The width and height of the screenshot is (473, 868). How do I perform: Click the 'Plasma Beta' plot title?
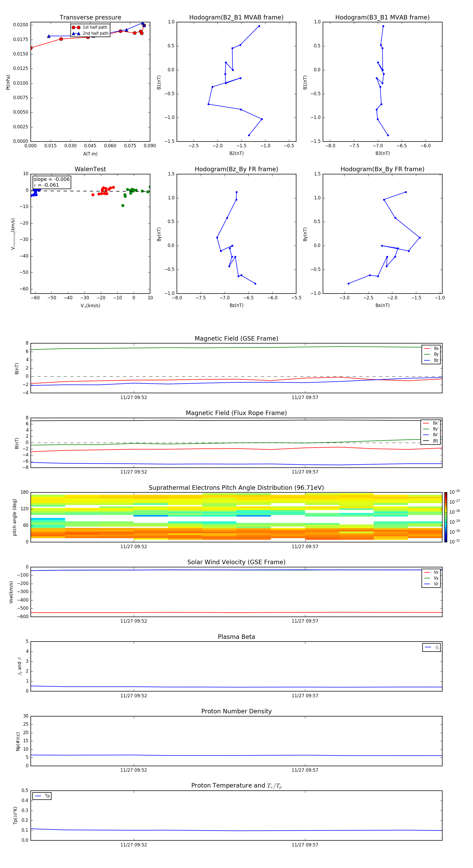[236, 637]
